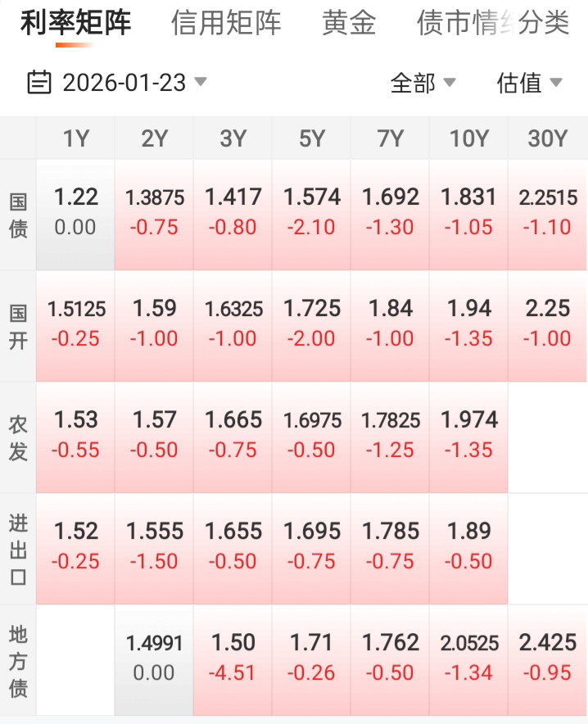Click the 10Y column header
The width and height of the screenshot is (588, 724).
click(468, 139)
